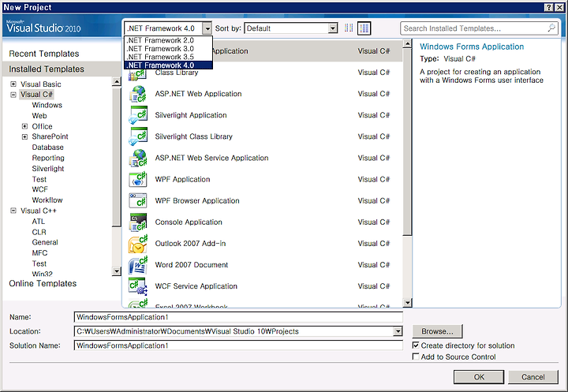Click the OK button
The height and width of the screenshot is (392, 568).
tap(479, 377)
